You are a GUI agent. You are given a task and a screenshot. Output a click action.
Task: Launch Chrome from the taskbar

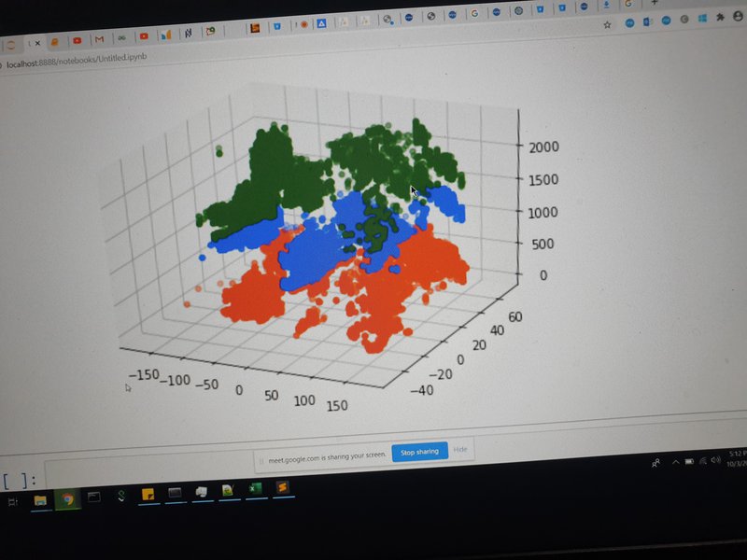coord(67,497)
